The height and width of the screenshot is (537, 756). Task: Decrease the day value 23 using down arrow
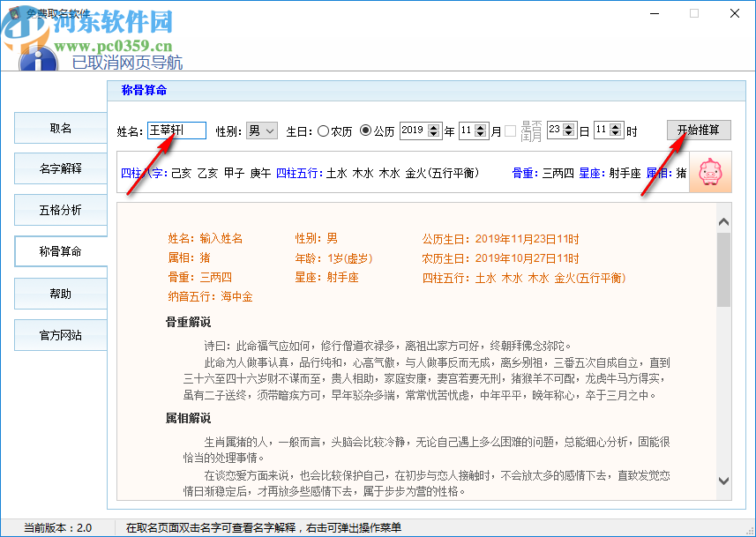coord(569,133)
